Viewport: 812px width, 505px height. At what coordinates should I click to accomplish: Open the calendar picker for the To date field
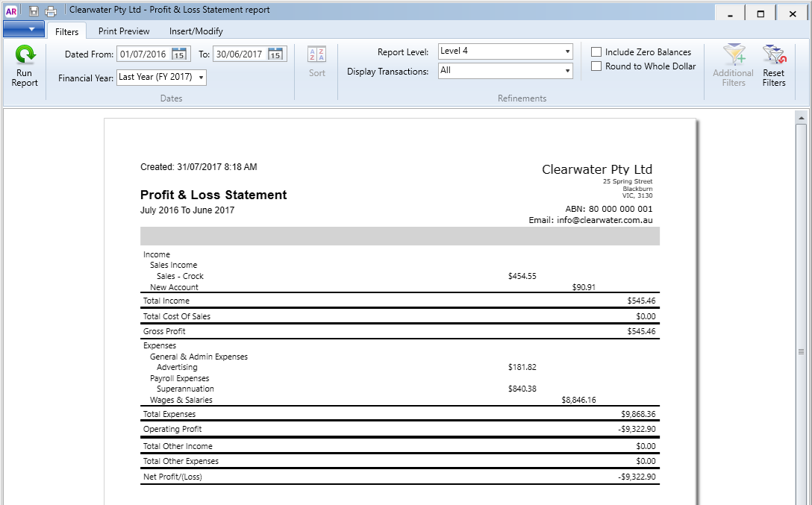pyautogui.click(x=275, y=53)
